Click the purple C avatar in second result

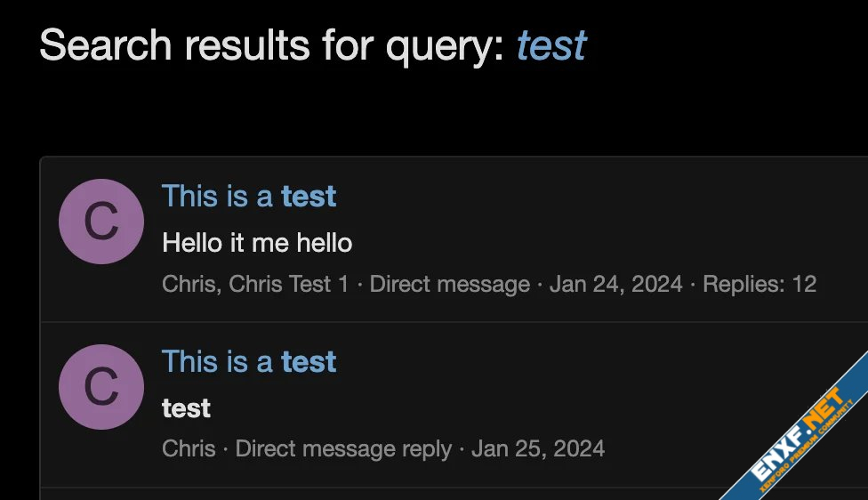click(x=100, y=387)
